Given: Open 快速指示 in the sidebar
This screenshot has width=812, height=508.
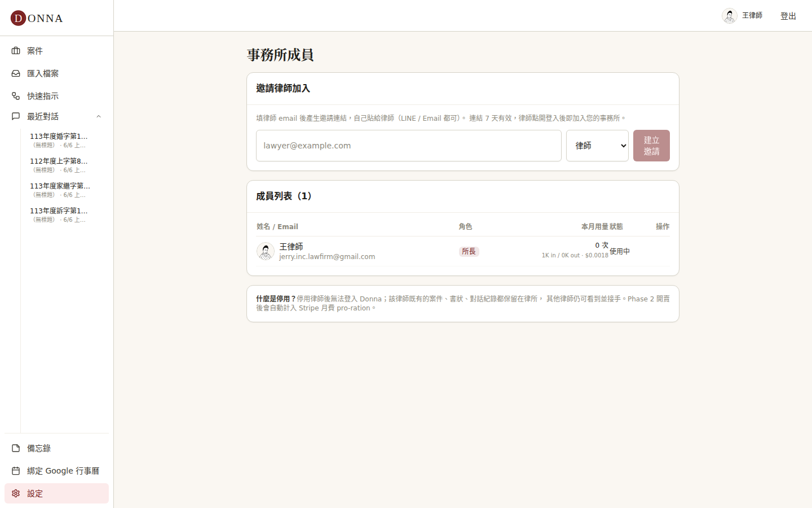Looking at the screenshot, I should click(x=56, y=96).
